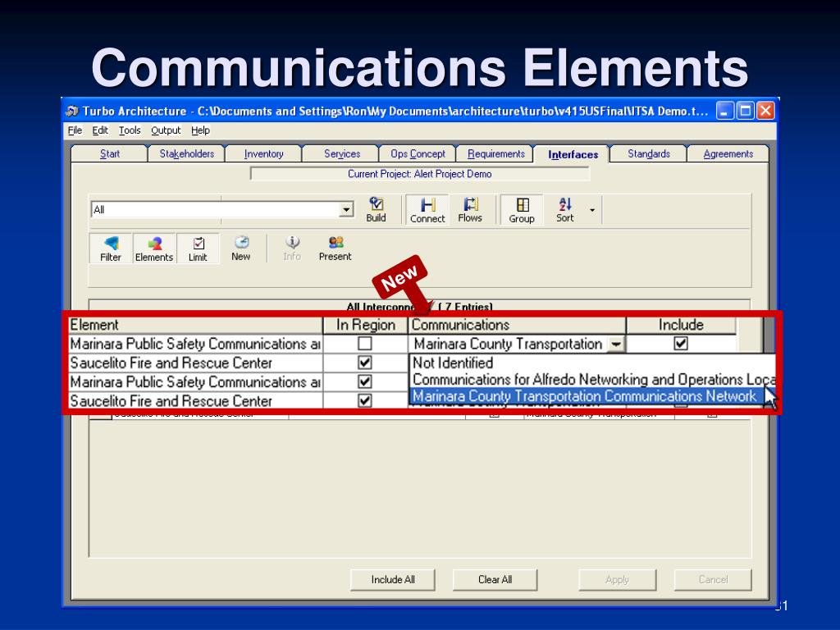Click the Include All button
The height and width of the screenshot is (630, 840).
[x=393, y=580]
